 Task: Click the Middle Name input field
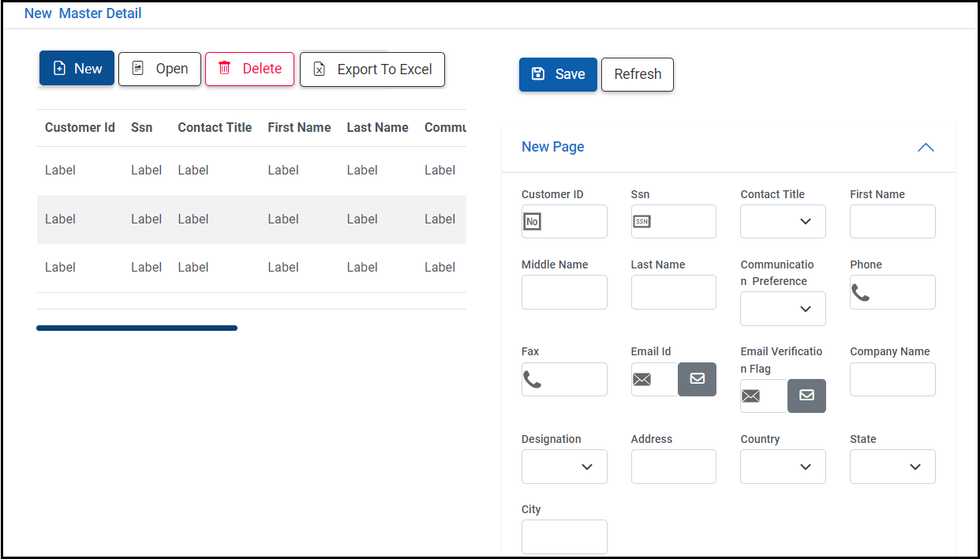click(x=564, y=292)
